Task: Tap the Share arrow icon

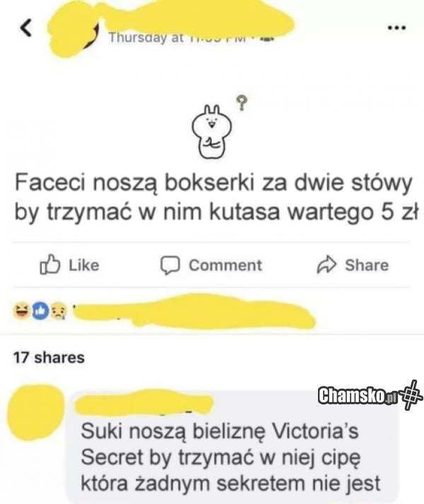Action: 326,264
